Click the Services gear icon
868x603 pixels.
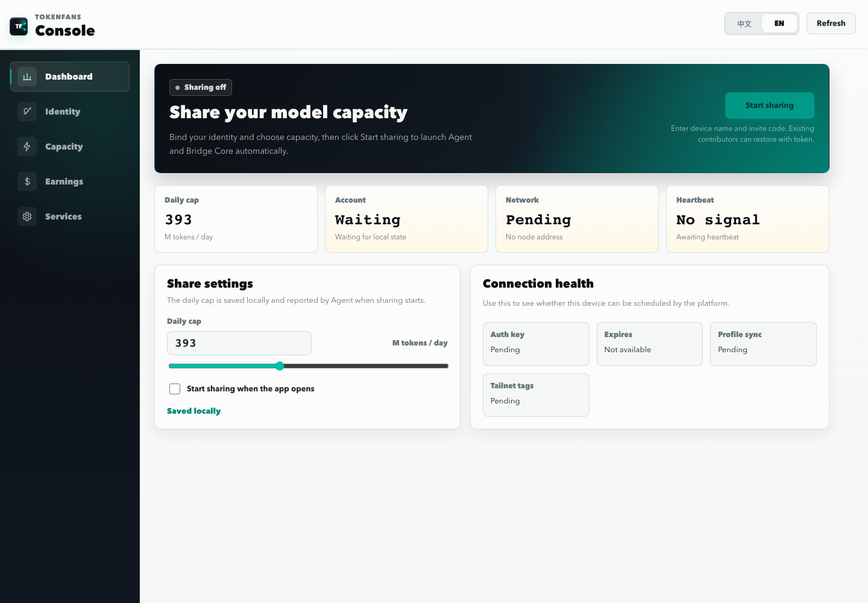tap(27, 216)
